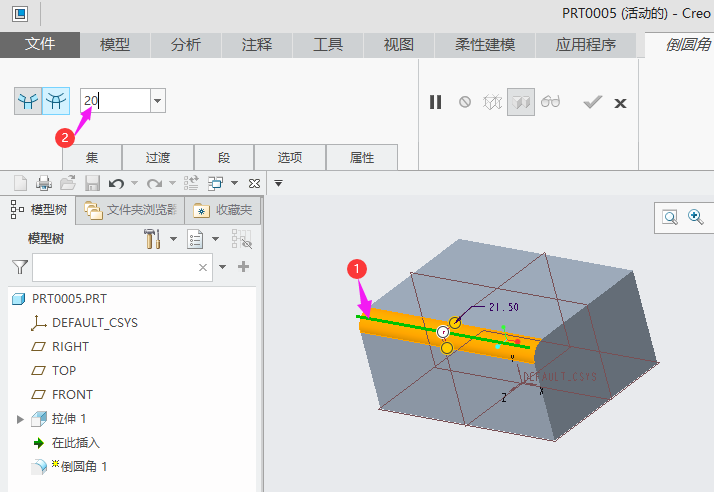This screenshot has height=492, width=714.
Task: Click the model tree search field
Action: point(114,267)
